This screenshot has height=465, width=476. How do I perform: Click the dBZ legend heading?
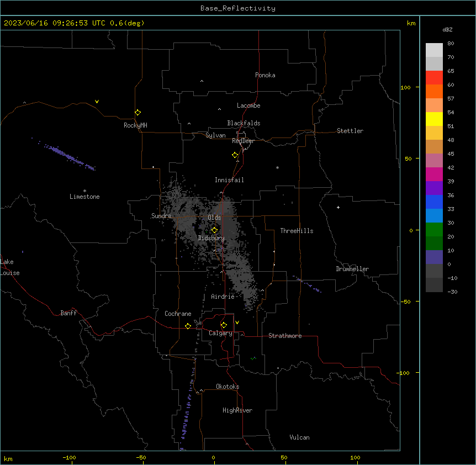pos(447,30)
